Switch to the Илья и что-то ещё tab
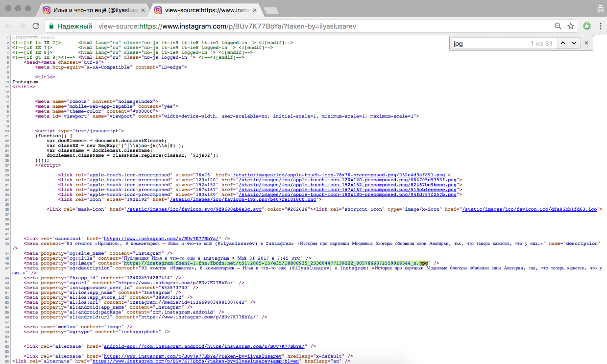The image size is (607, 364). (x=94, y=10)
